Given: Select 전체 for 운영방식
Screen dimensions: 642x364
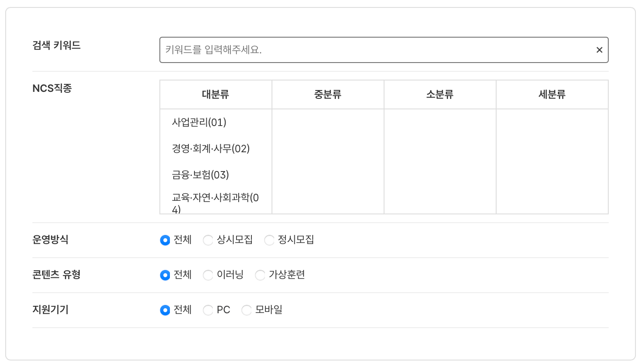Looking at the screenshot, I should [x=165, y=240].
